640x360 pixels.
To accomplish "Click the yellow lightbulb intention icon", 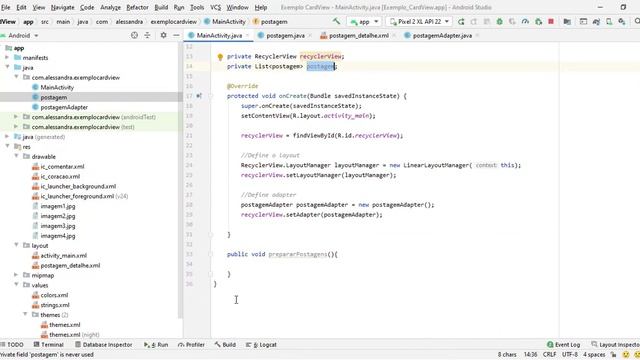I will (x=220, y=57).
